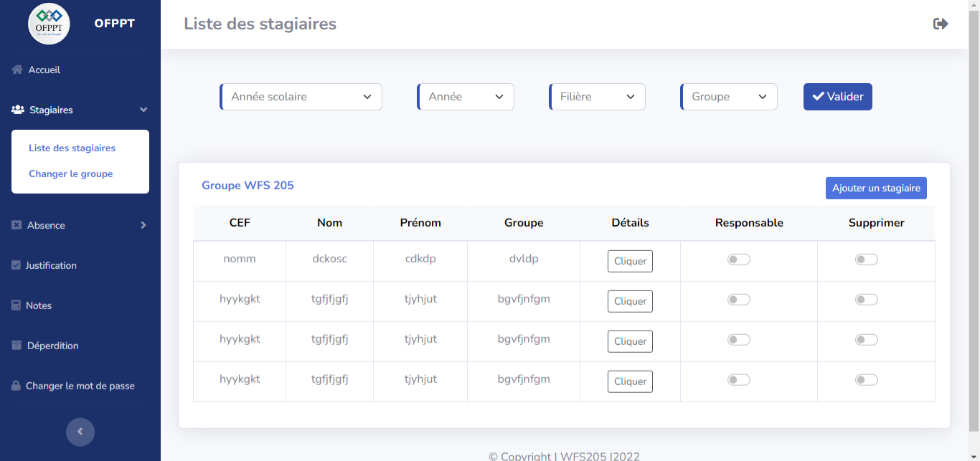Select Liste des stagiaires menu item
Image resolution: width=980 pixels, height=461 pixels.
tap(72, 148)
